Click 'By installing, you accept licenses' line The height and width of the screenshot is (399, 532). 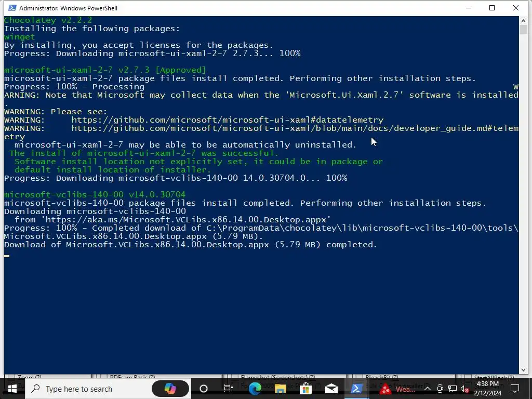[139, 45]
